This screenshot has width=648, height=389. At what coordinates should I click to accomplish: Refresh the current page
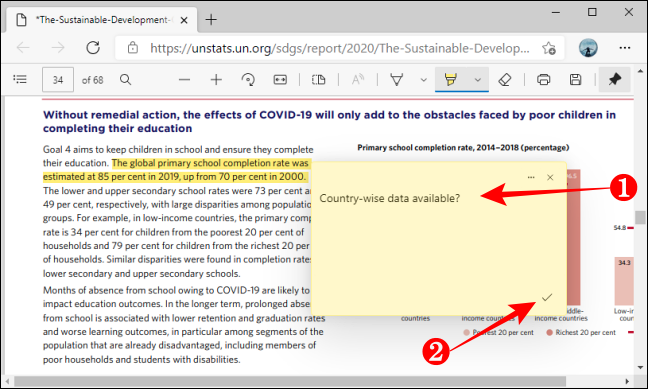click(x=93, y=48)
